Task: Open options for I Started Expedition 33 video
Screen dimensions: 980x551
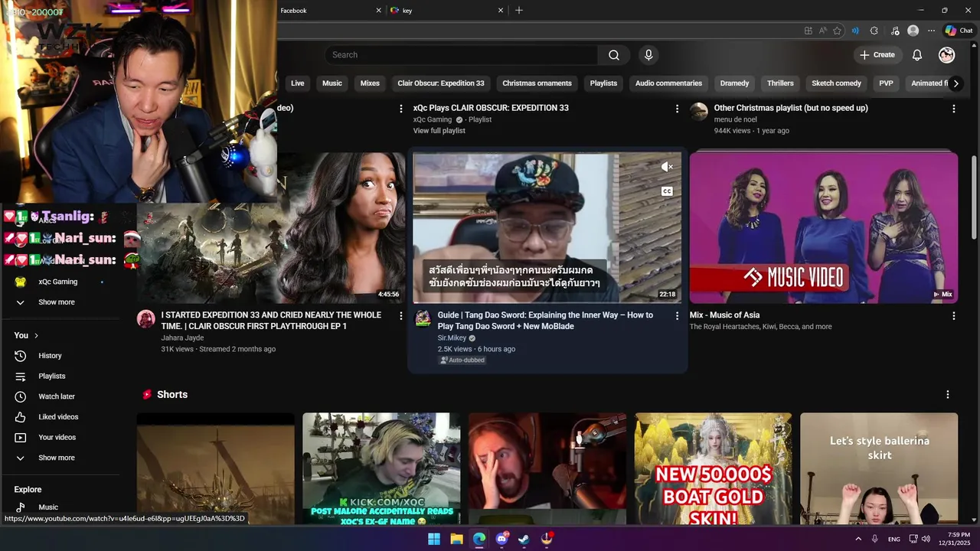Action: point(400,315)
